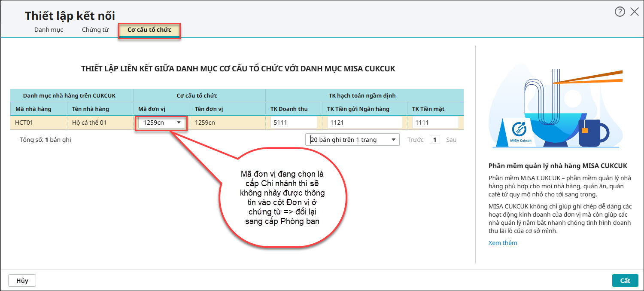Close the Thiết lập kết nối dialog
Image resolution: width=644 pixels, height=291 pixels.
(634, 12)
